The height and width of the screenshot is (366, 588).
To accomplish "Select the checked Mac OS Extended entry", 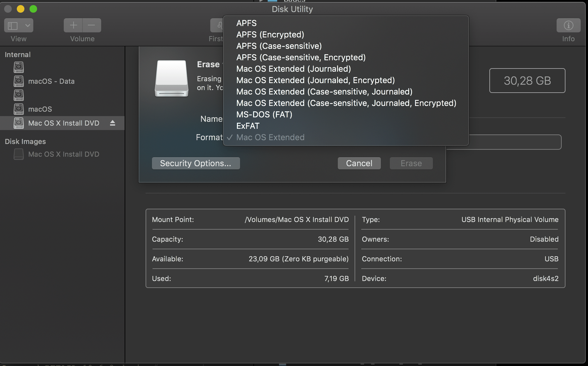I will 346,137.
